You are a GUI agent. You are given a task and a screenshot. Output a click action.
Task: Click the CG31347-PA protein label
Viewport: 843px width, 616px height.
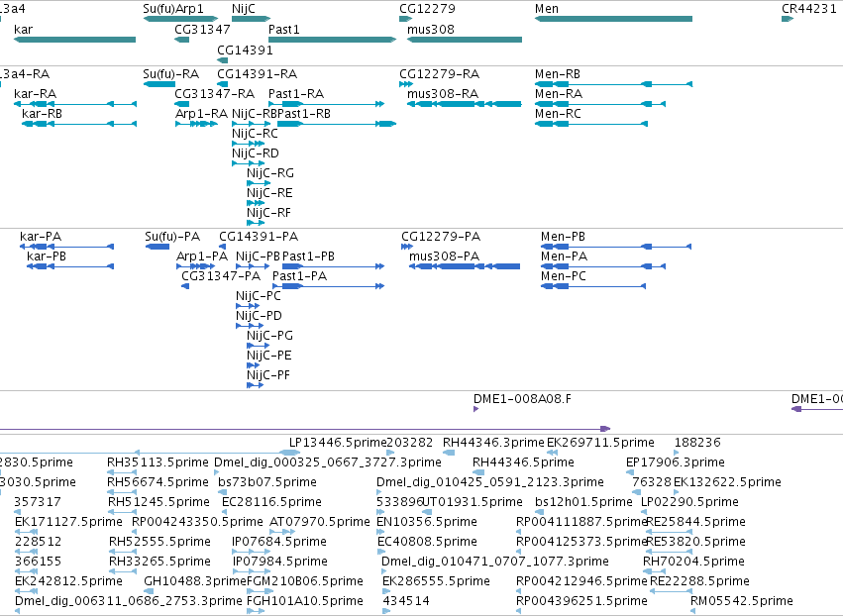(x=221, y=276)
